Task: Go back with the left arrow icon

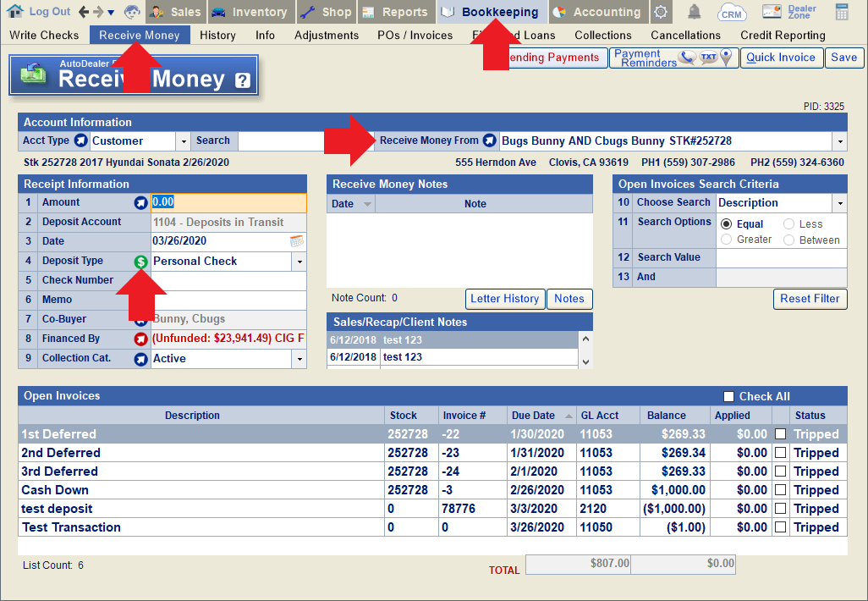Action: point(84,12)
